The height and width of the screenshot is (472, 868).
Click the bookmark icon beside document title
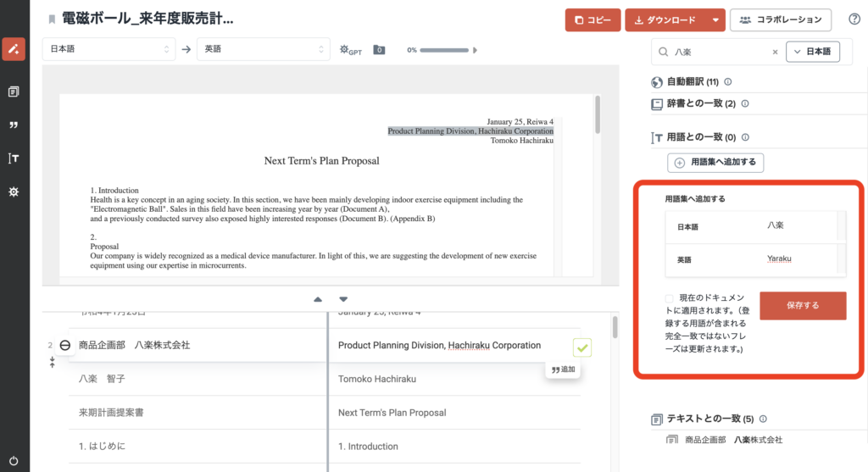(52, 19)
